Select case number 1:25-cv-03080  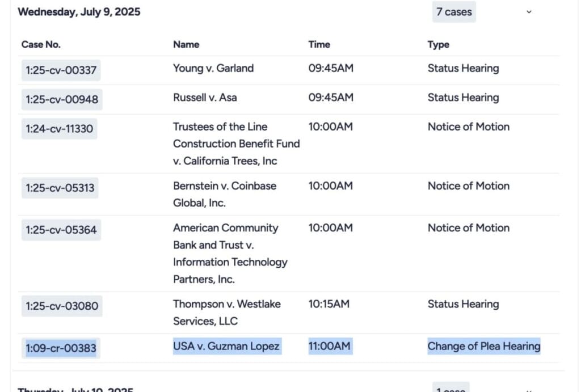point(62,306)
